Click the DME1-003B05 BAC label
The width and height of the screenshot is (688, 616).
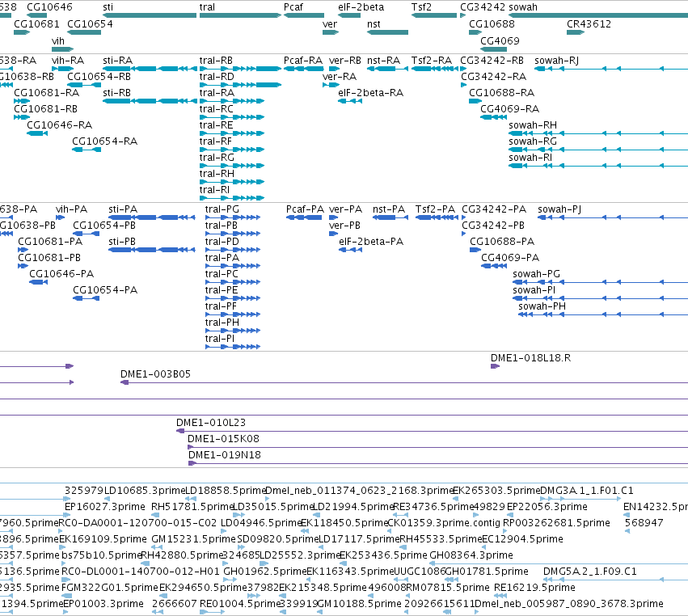(x=155, y=374)
